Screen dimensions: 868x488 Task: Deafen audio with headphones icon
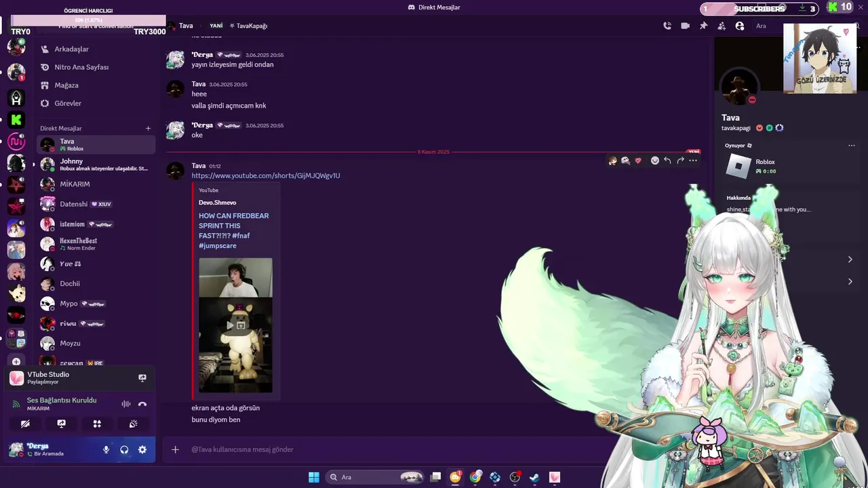(124, 449)
